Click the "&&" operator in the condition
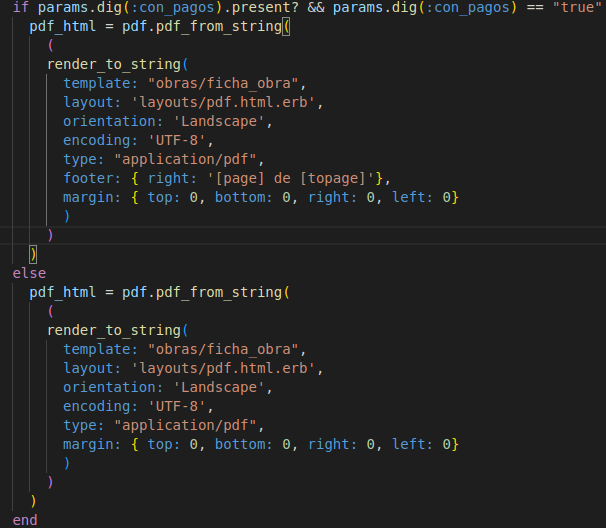 [316, 7]
